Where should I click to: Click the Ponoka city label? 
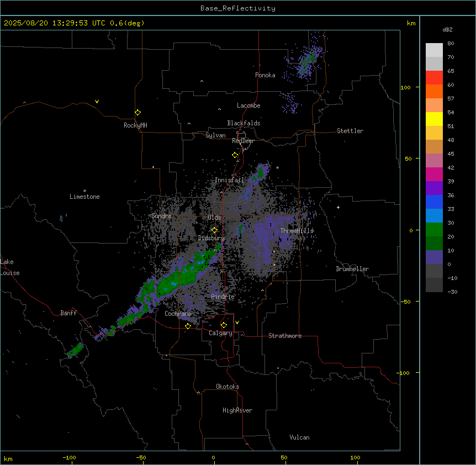tap(265, 75)
